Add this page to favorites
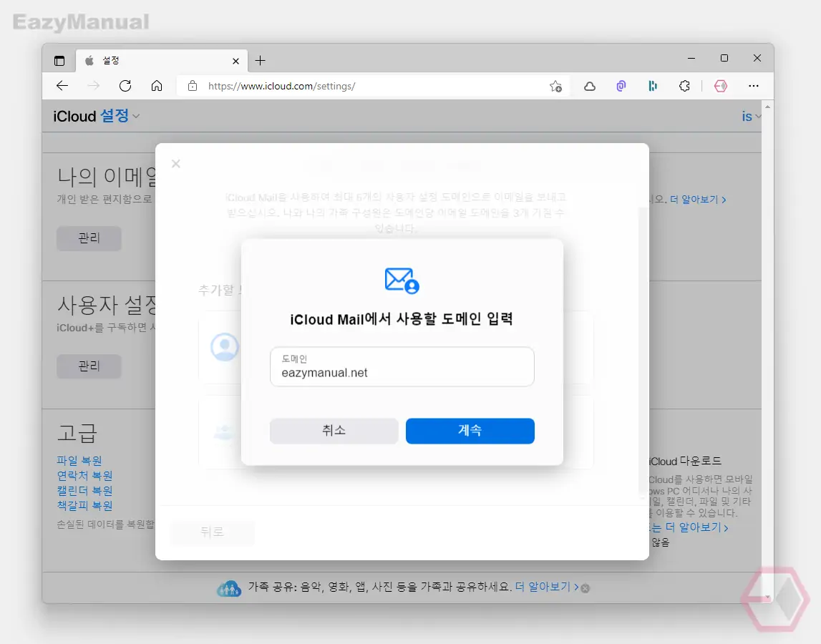The width and height of the screenshot is (821, 644). coord(555,86)
